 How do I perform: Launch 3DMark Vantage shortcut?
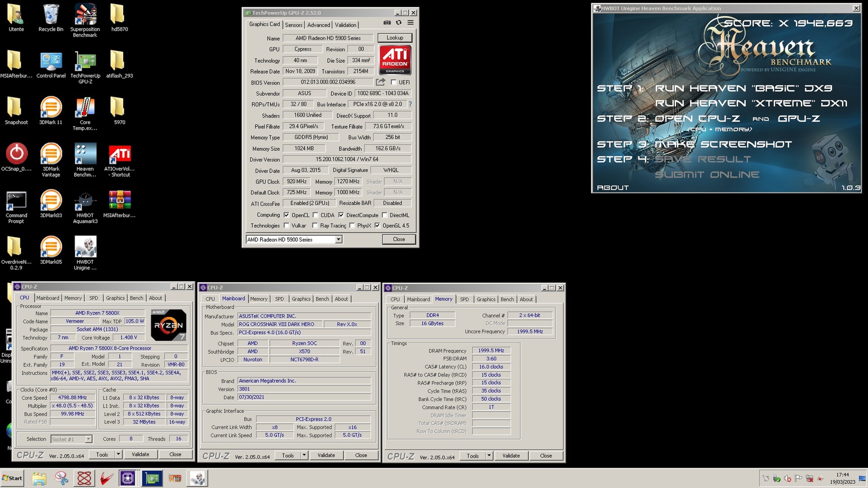click(x=51, y=160)
